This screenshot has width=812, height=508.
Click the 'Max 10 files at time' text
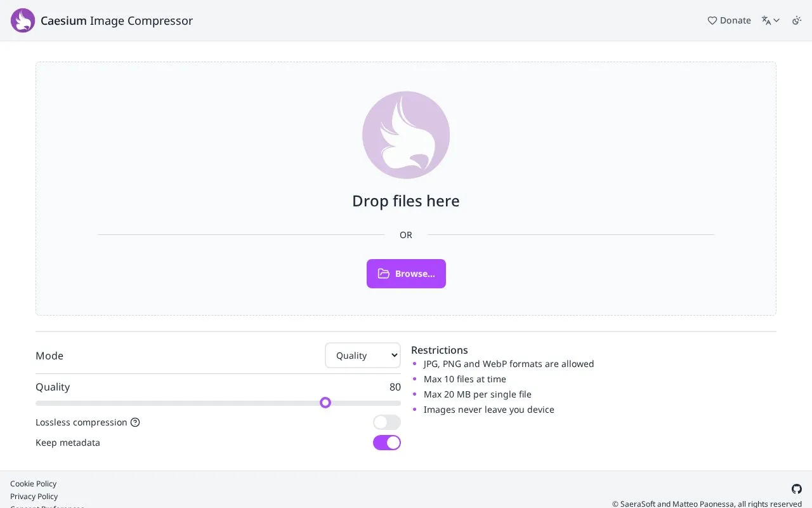(465, 379)
